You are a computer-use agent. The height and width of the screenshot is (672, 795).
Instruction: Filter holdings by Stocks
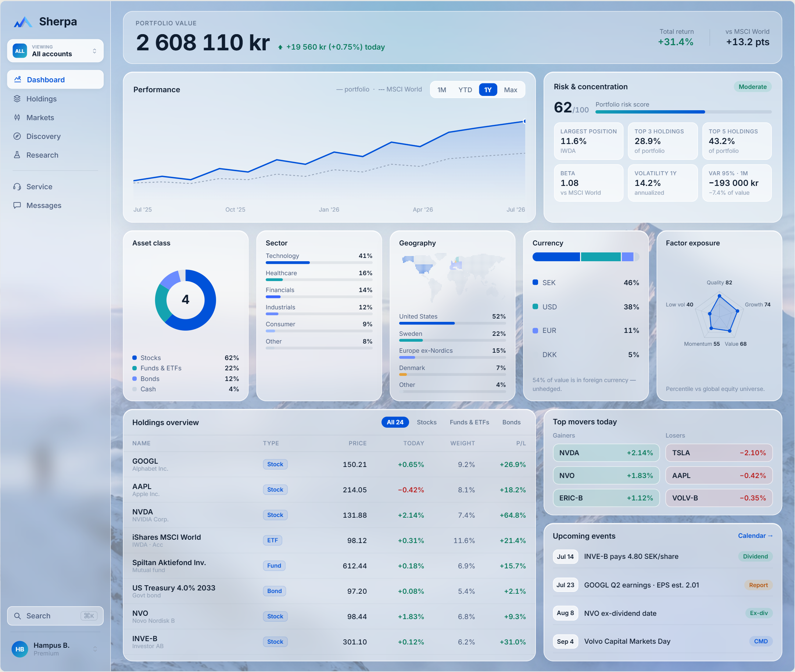(x=426, y=422)
